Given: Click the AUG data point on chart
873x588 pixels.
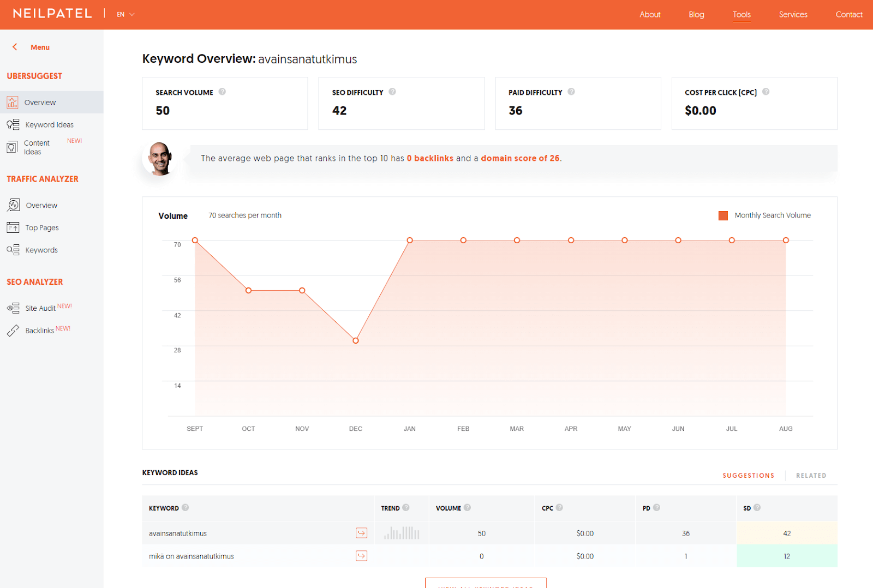Looking at the screenshot, I should coord(786,240).
